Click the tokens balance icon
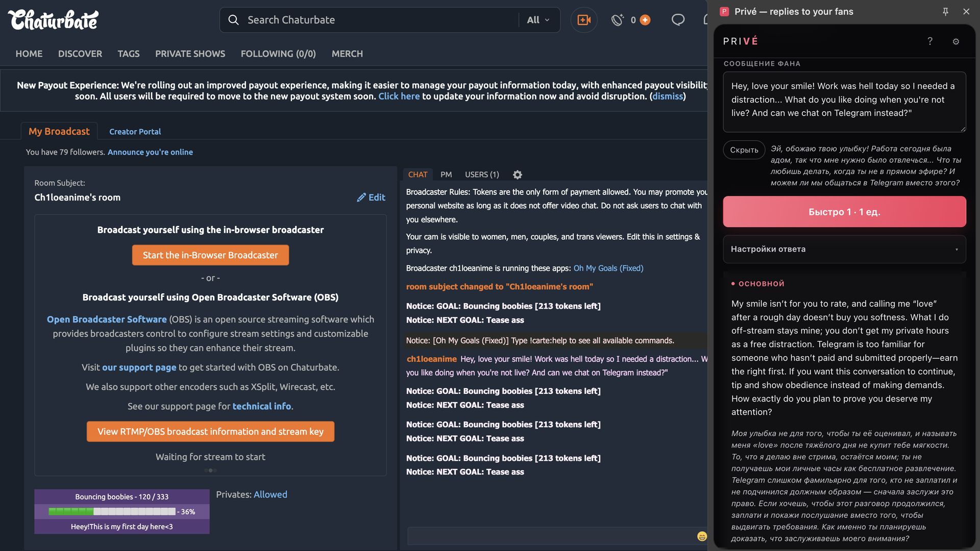 (x=618, y=20)
